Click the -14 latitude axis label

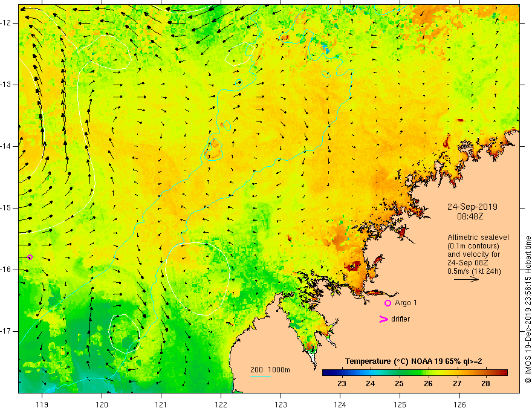tap(6, 146)
